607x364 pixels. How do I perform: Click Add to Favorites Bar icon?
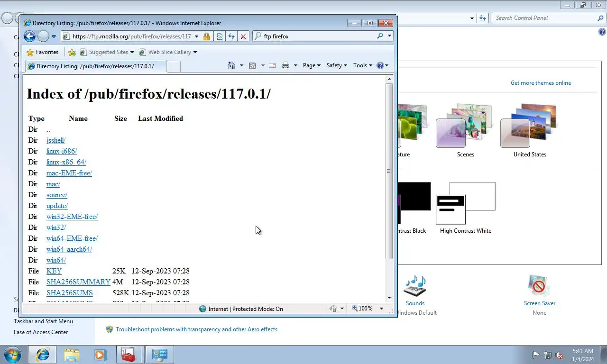pos(72,52)
